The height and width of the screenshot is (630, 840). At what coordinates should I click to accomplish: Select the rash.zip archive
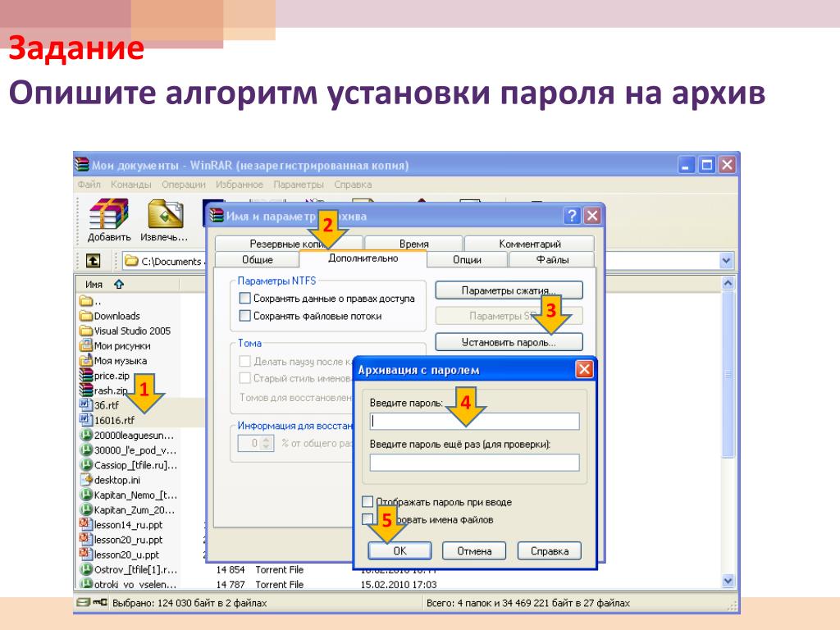pos(104,390)
